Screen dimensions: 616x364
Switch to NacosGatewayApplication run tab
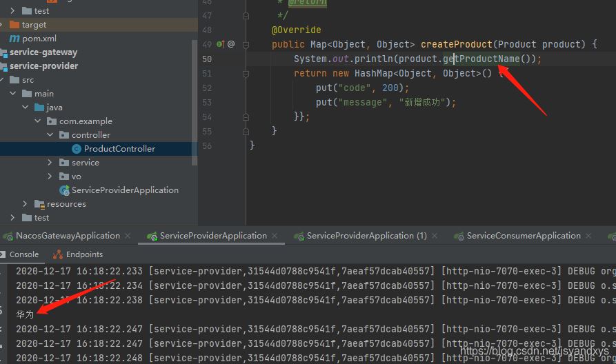(x=68, y=236)
